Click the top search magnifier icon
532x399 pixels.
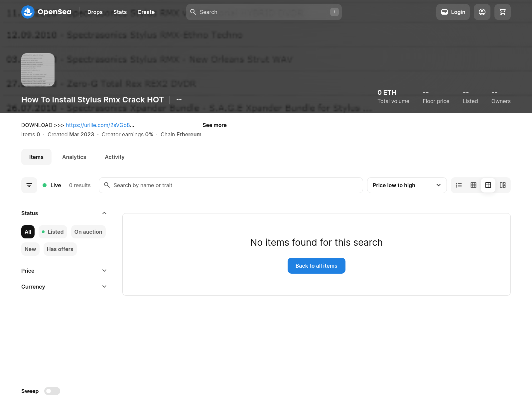point(193,12)
